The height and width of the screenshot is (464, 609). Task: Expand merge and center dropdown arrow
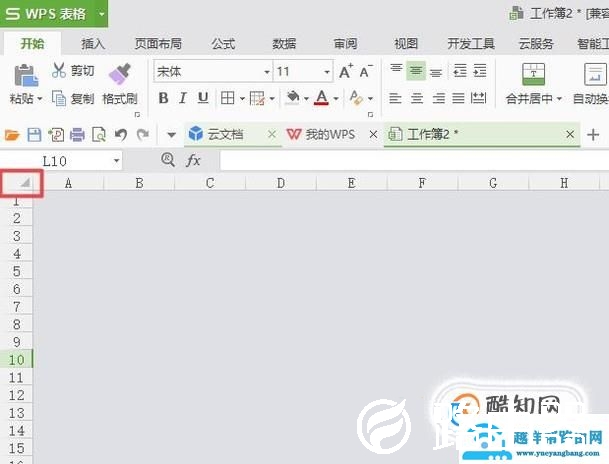[x=559, y=99]
